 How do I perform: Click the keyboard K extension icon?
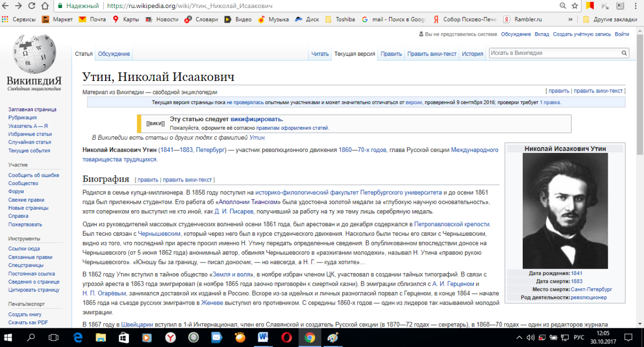tap(620, 6)
